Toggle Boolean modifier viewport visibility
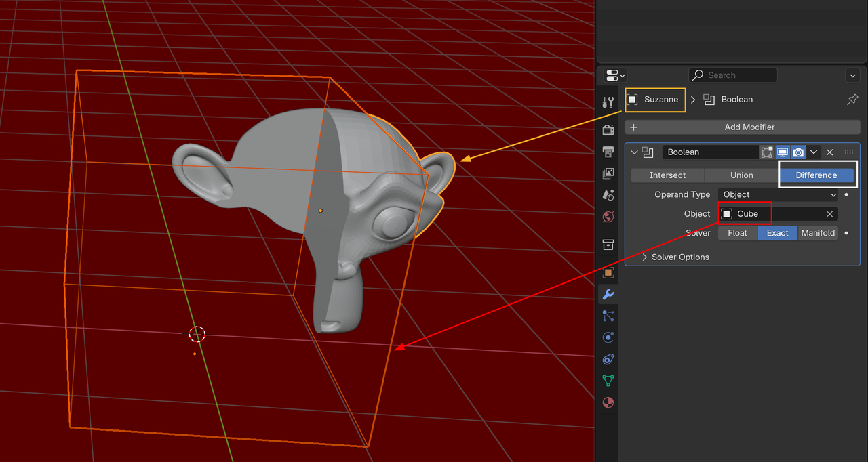Image resolution: width=868 pixels, height=462 pixels. (783, 152)
